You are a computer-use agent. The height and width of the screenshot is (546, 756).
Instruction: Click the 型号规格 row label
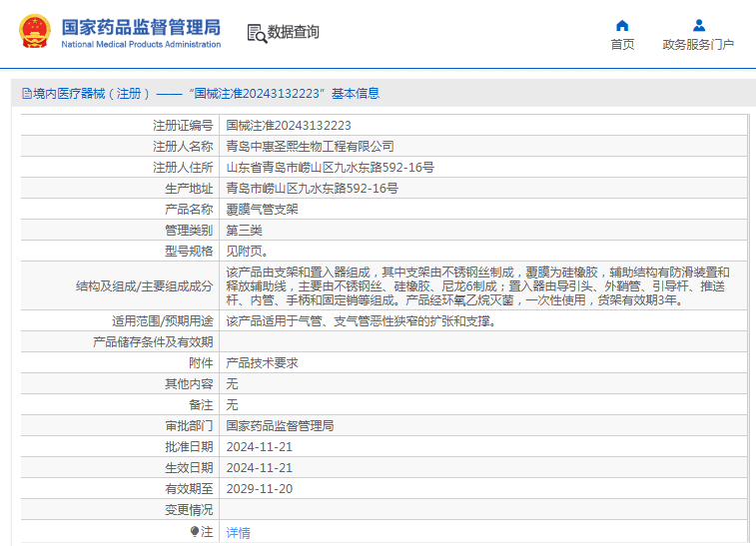189,252
